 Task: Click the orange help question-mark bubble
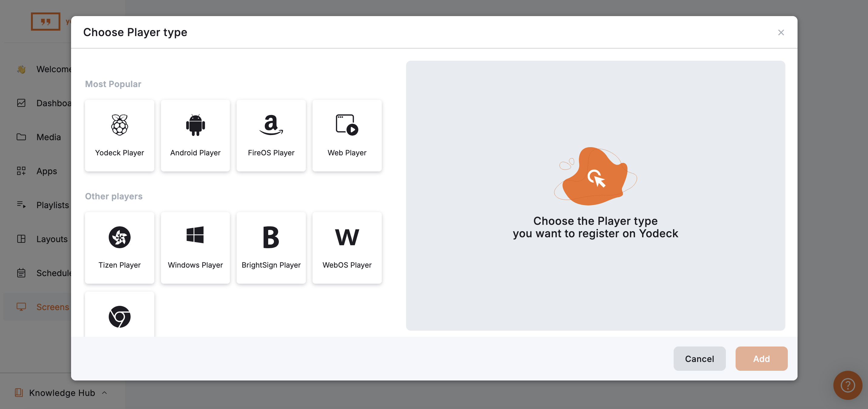[847, 385]
